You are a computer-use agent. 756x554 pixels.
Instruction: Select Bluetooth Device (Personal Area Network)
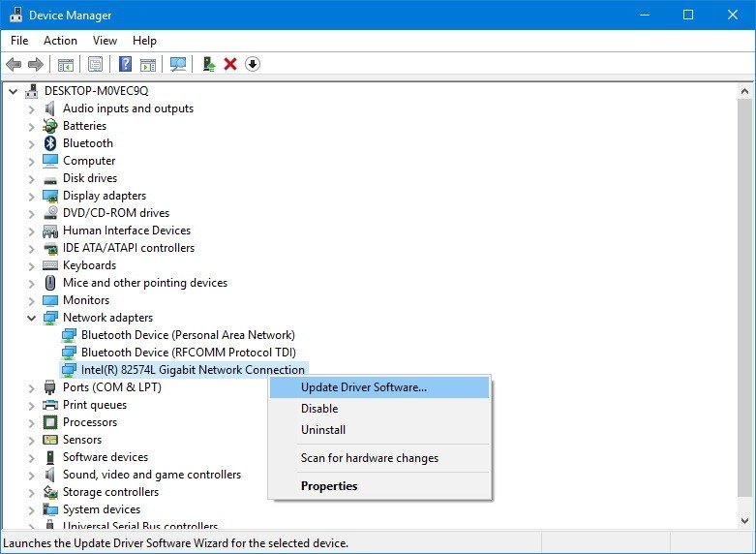(x=188, y=335)
